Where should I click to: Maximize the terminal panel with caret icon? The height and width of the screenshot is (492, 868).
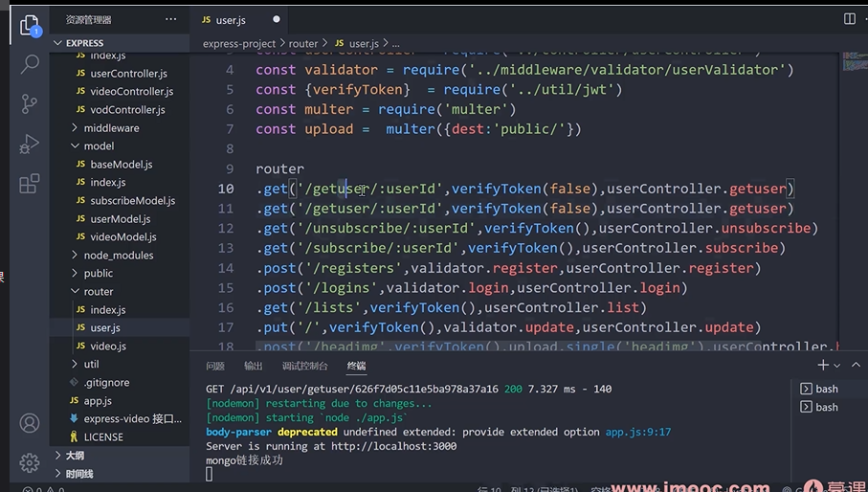(856, 365)
